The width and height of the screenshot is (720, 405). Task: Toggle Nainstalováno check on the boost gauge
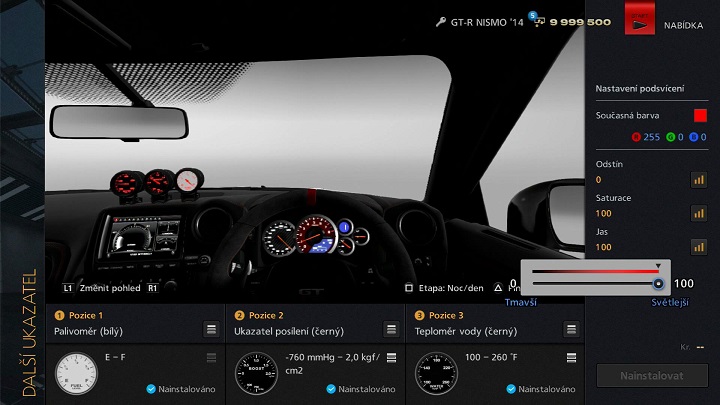(x=331, y=389)
